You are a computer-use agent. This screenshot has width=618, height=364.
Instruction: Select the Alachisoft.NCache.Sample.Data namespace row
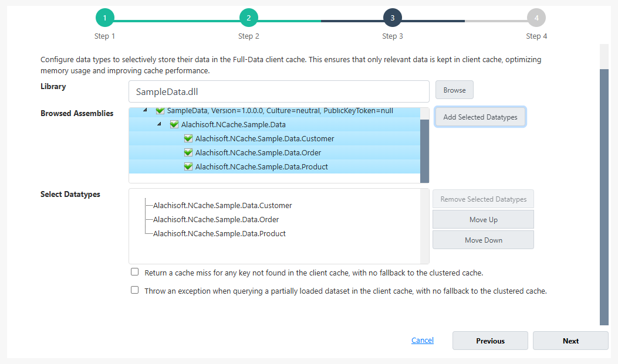tap(274, 124)
